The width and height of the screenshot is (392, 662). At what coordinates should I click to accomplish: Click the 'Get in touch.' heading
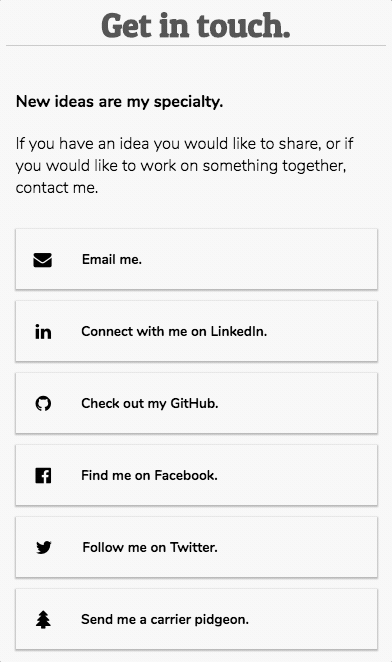(x=196, y=25)
